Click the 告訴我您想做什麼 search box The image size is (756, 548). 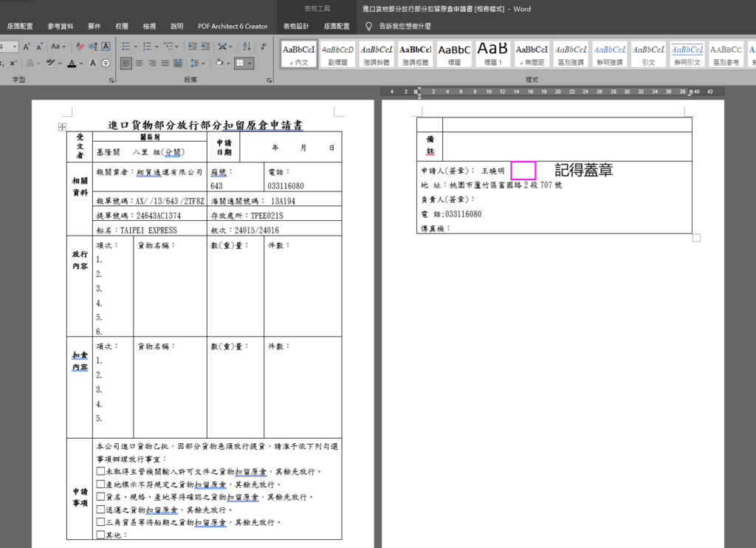click(405, 26)
